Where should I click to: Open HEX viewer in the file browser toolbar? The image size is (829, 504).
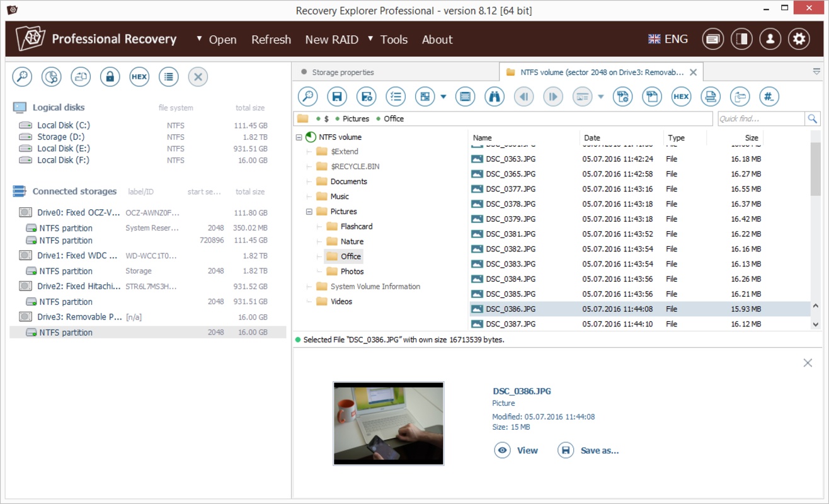[x=681, y=97]
